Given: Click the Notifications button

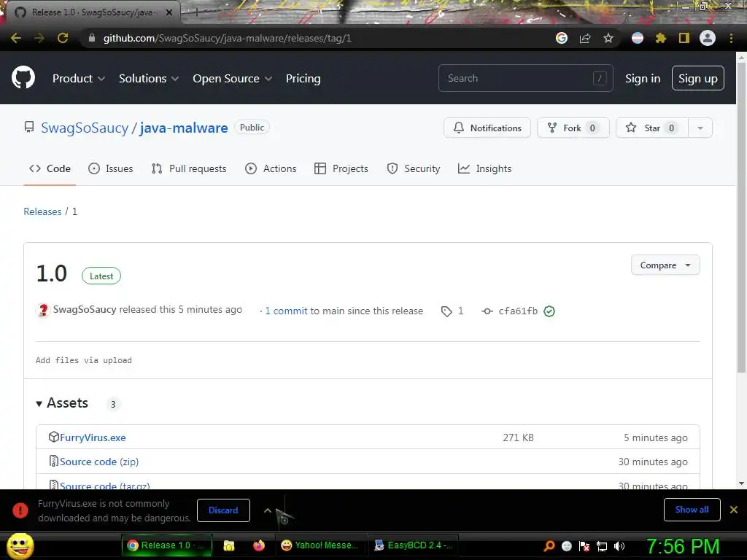Looking at the screenshot, I should coord(487,128).
